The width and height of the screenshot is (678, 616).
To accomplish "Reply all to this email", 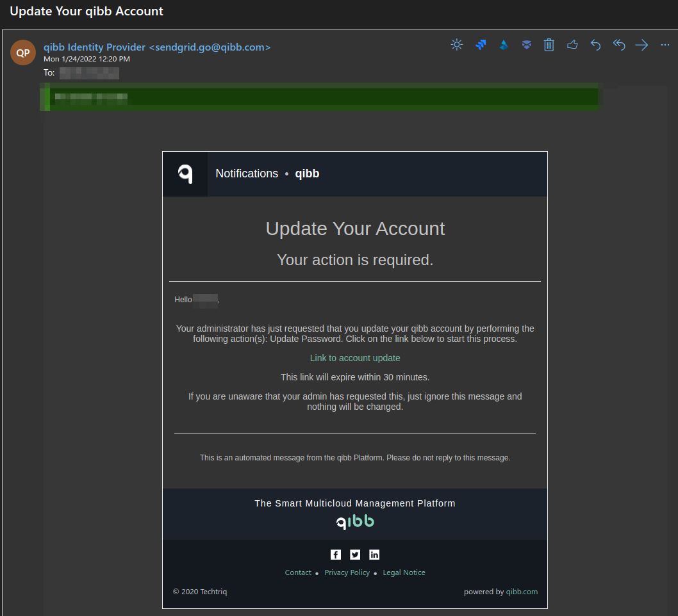I will click(618, 45).
